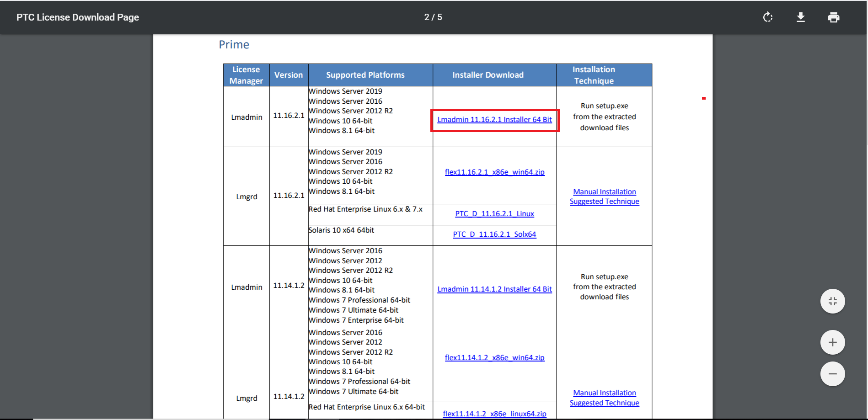This screenshot has width=868, height=420.
Task: Open flex11.14.1.2_x86e_linux64.zip link
Action: [494, 414]
